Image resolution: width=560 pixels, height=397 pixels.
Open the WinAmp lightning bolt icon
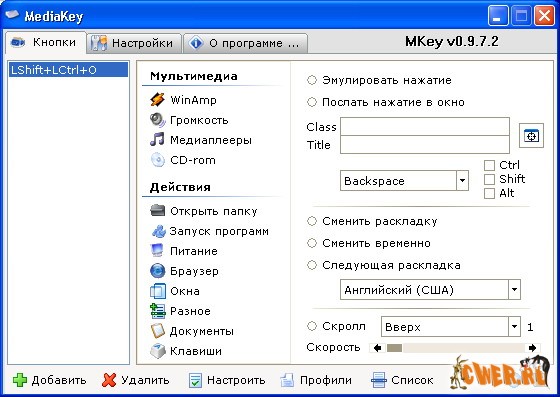[x=157, y=100]
